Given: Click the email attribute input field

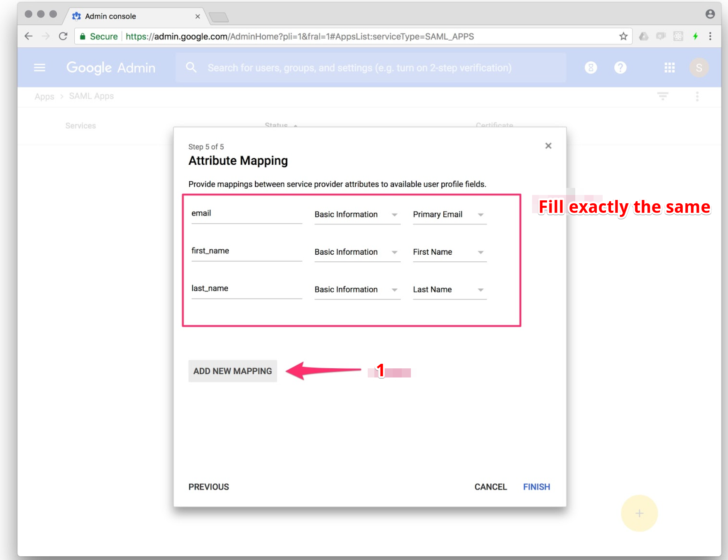Looking at the screenshot, I should pyautogui.click(x=247, y=214).
